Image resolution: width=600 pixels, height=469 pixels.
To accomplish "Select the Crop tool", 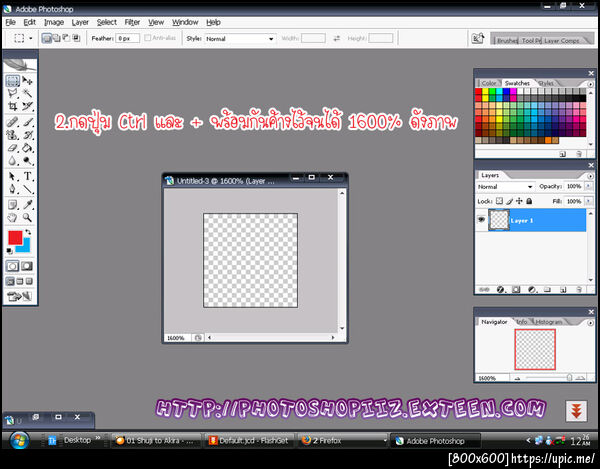I will 13,106.
